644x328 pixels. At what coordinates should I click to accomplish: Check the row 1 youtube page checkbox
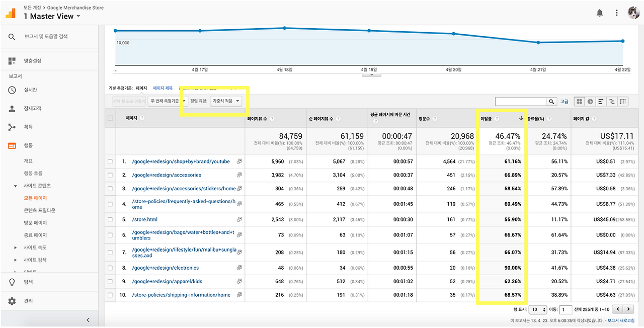[x=110, y=161]
